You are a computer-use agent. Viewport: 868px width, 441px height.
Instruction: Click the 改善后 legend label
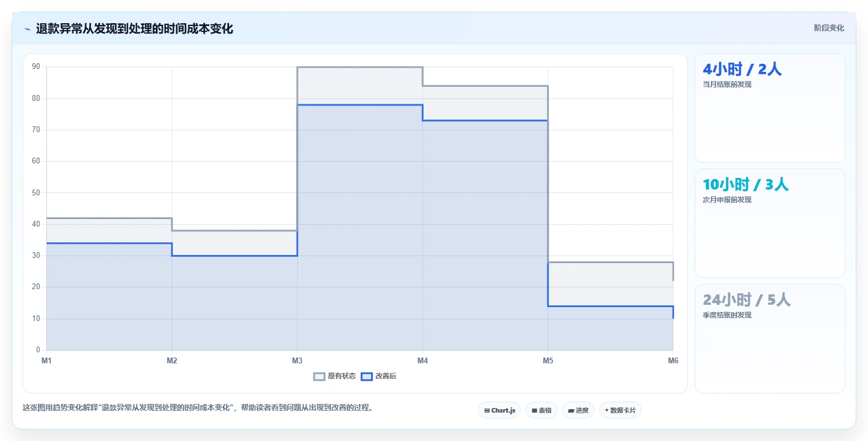(x=386, y=376)
